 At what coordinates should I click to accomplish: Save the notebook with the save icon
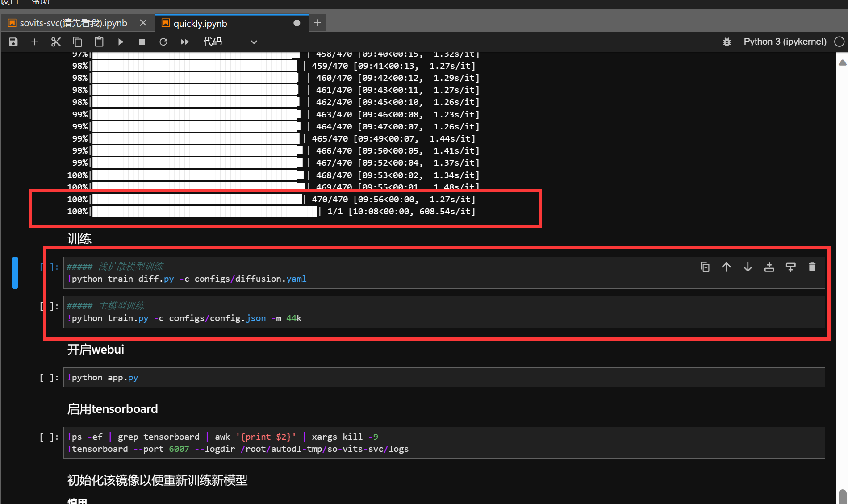pyautogui.click(x=13, y=42)
